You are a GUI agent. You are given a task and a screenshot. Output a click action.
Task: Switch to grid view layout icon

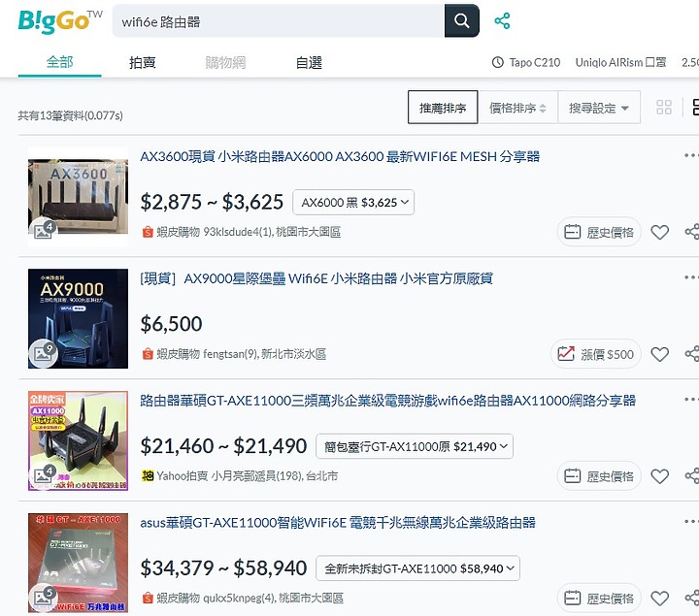[664, 108]
